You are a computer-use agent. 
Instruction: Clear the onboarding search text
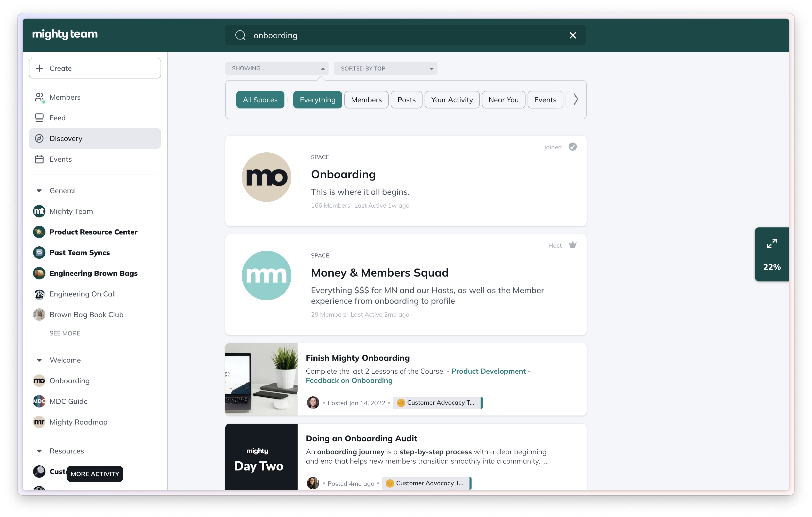[x=572, y=35]
